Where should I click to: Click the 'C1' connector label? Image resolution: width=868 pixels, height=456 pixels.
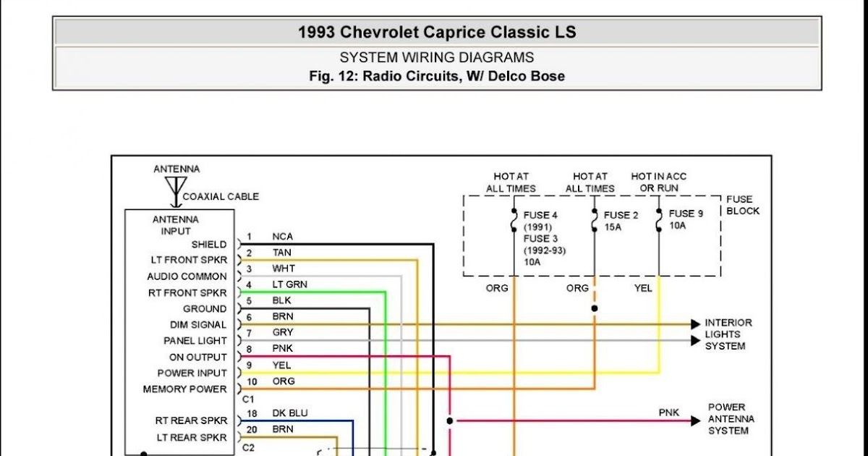pos(248,400)
